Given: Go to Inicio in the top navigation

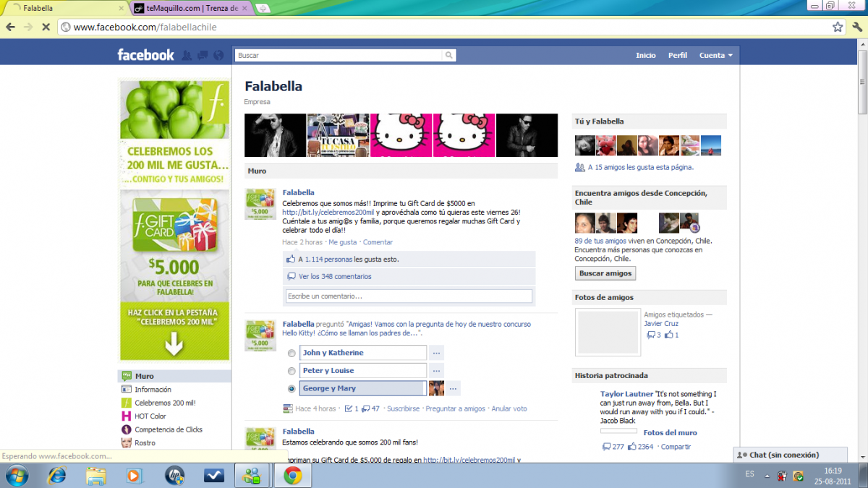Looking at the screenshot, I should point(645,55).
